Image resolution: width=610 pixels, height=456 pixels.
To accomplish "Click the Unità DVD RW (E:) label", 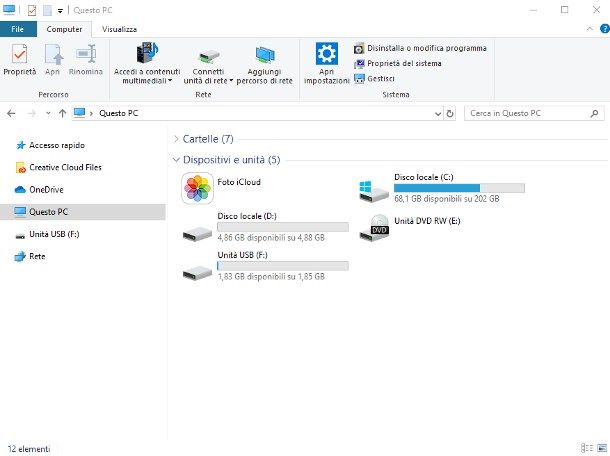I will [427, 221].
